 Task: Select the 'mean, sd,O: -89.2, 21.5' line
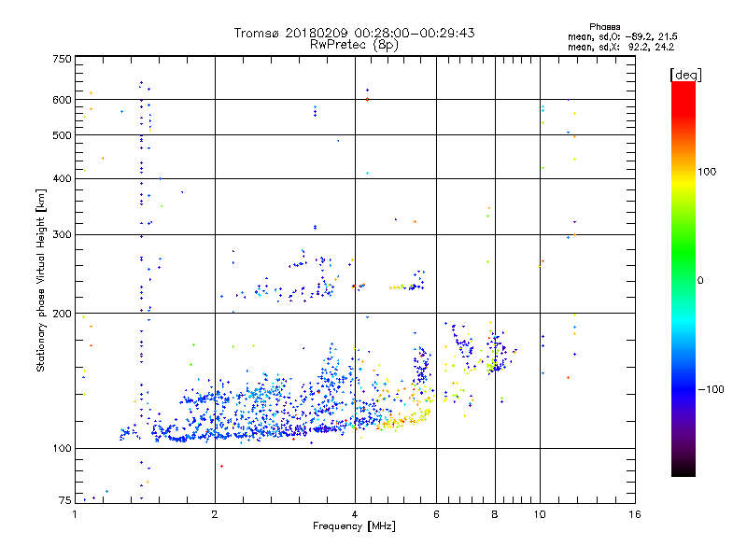coord(622,36)
